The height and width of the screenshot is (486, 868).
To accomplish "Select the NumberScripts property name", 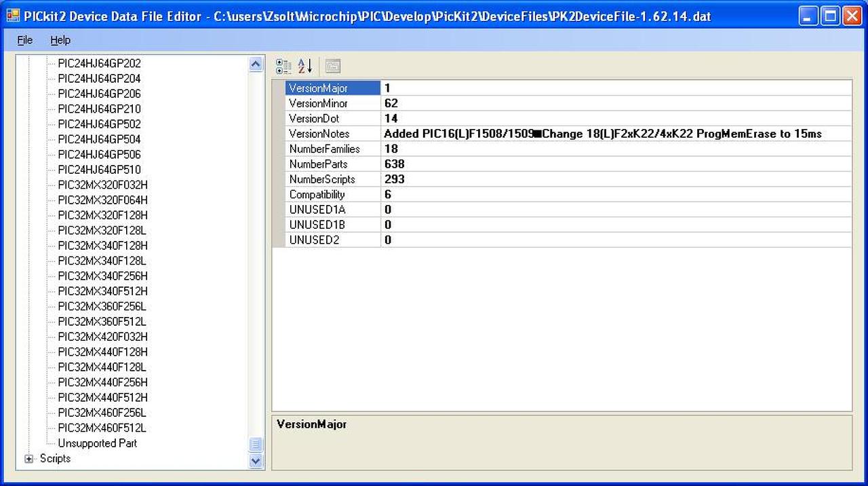I will pos(333,179).
